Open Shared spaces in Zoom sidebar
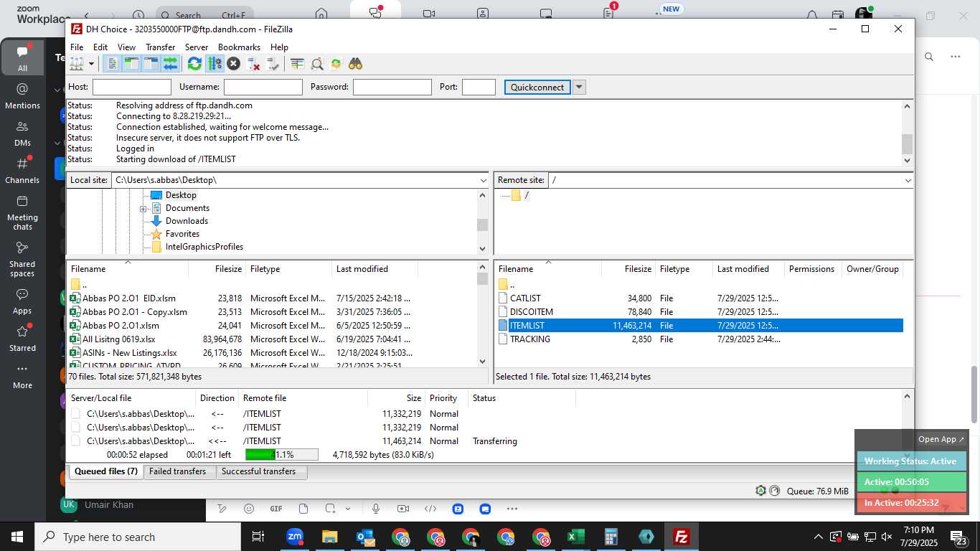 click(22, 259)
